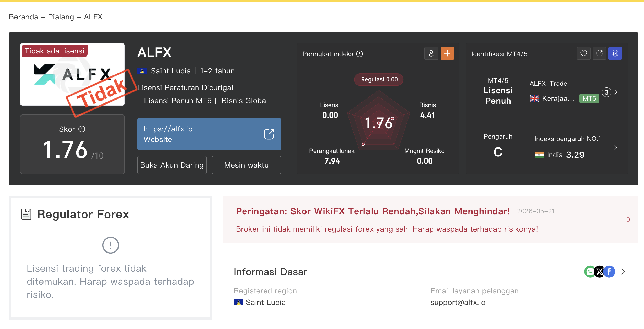
Task: Expand the Indeks pengaruh NO.1 chevron
Action: tap(616, 147)
